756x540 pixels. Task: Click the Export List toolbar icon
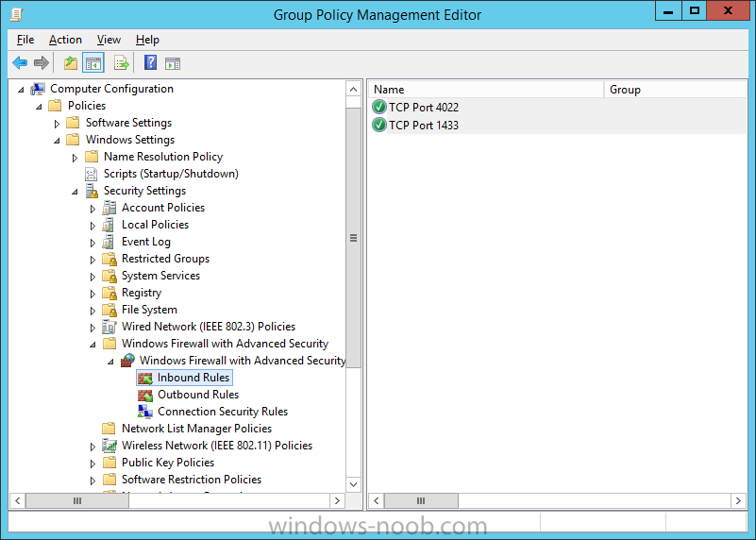point(121,62)
